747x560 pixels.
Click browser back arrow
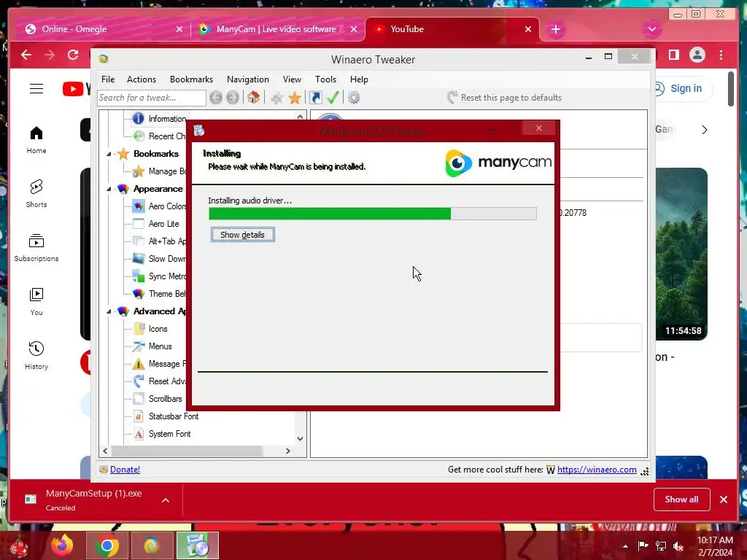click(x=26, y=55)
